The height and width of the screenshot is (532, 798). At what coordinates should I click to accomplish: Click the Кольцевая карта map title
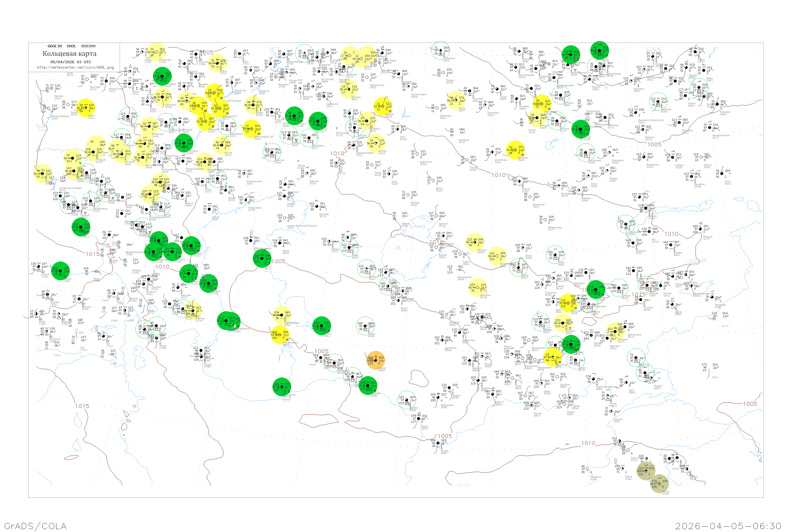click(x=69, y=54)
